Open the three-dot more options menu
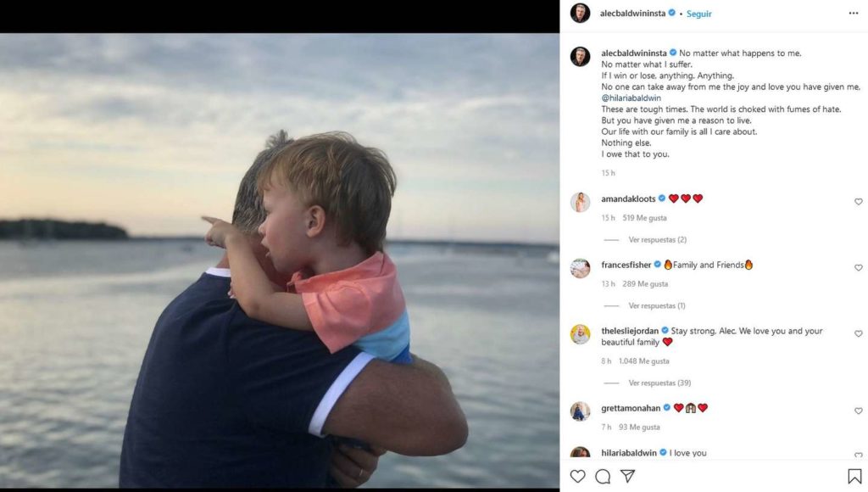This screenshot has height=492, width=868. point(853,14)
